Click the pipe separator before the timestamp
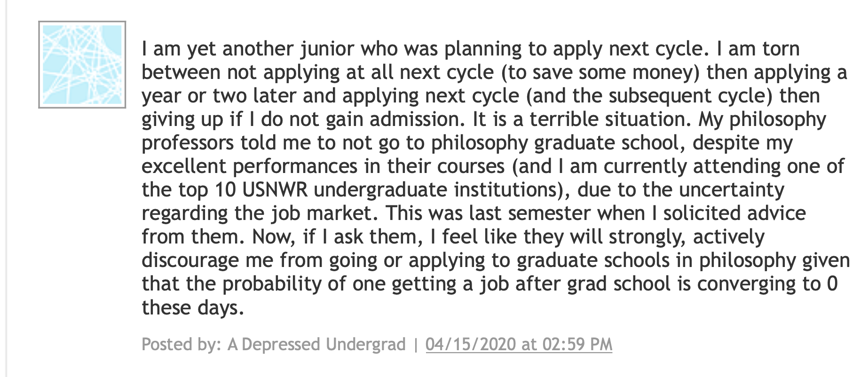Viewport: 868px width, 377px height. (x=415, y=344)
